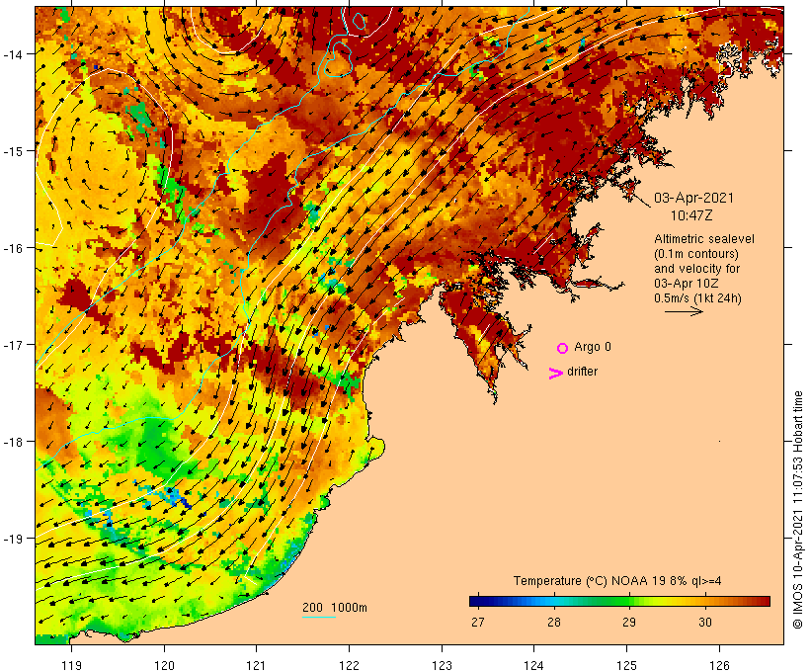Screen dimensions: 810x672
Task: Click the longitude axis label 122
Action: point(350,665)
